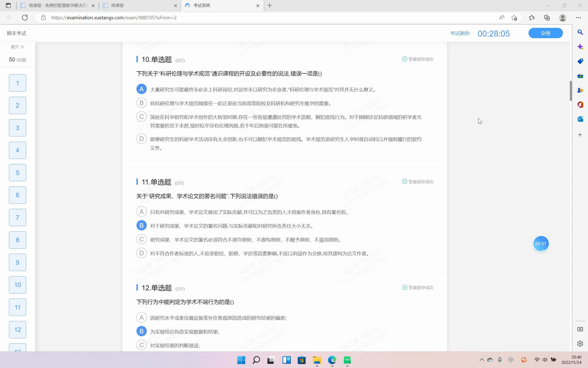Select option C for question 11
This screenshot has width=588, height=368.
point(141,239)
